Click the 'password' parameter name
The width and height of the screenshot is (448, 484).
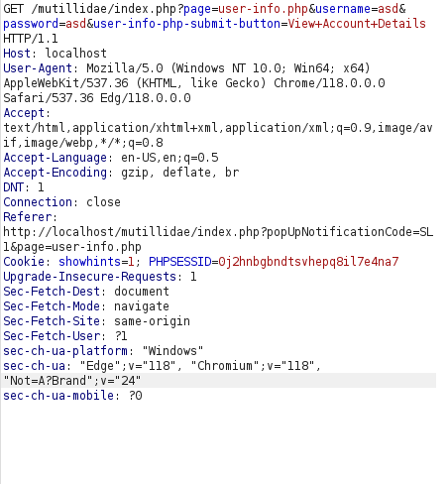pos(31,24)
